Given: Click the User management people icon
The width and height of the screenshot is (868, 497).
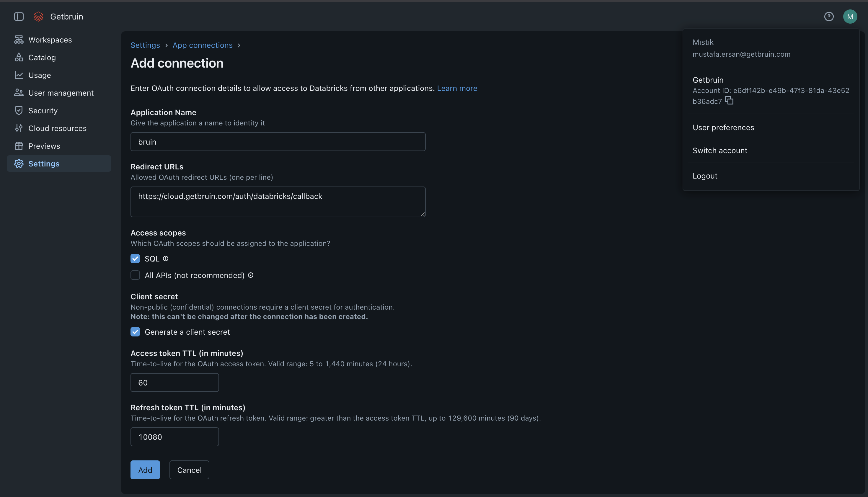Looking at the screenshot, I should pyautogui.click(x=19, y=93).
